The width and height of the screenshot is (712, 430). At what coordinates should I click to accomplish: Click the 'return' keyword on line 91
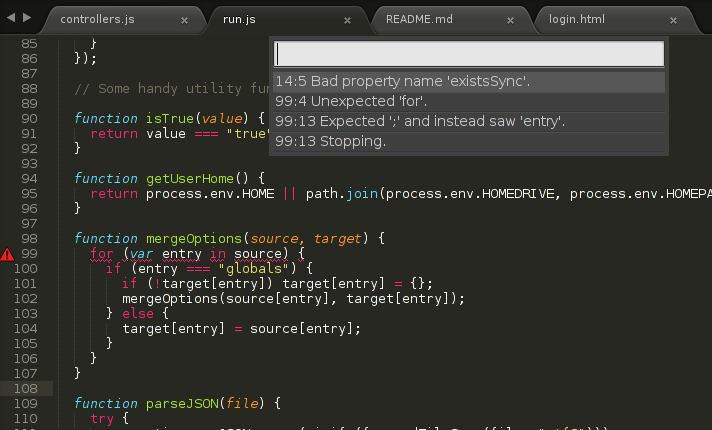pos(114,134)
